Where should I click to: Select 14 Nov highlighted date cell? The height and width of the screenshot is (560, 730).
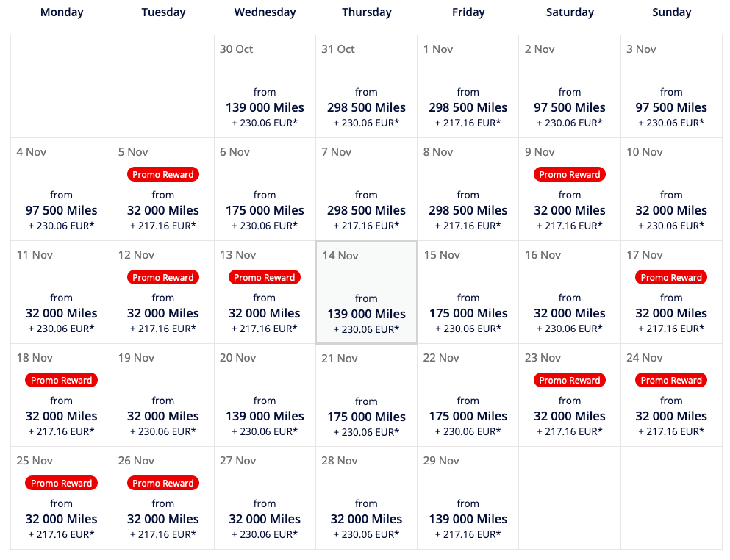point(366,292)
